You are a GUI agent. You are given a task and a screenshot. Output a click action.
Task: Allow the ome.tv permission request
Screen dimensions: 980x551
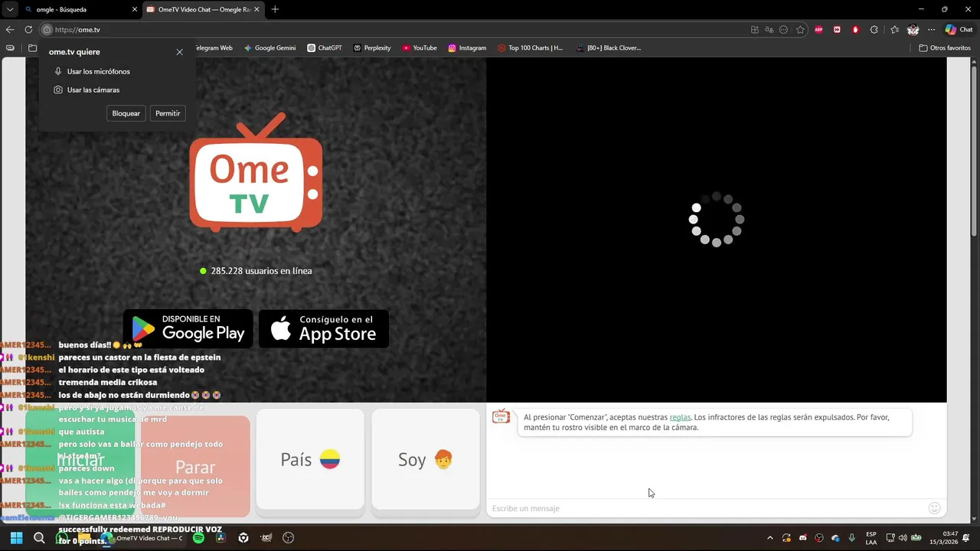(x=168, y=113)
